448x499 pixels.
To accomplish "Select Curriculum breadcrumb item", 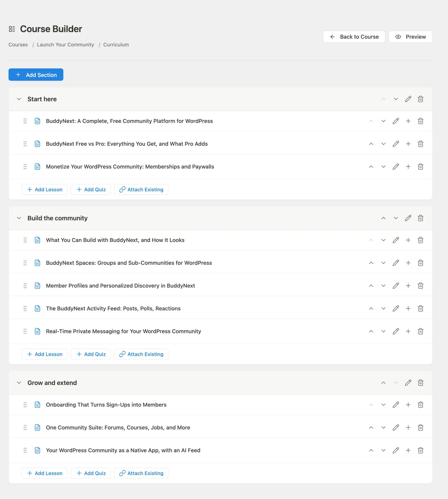I will coord(116,45).
